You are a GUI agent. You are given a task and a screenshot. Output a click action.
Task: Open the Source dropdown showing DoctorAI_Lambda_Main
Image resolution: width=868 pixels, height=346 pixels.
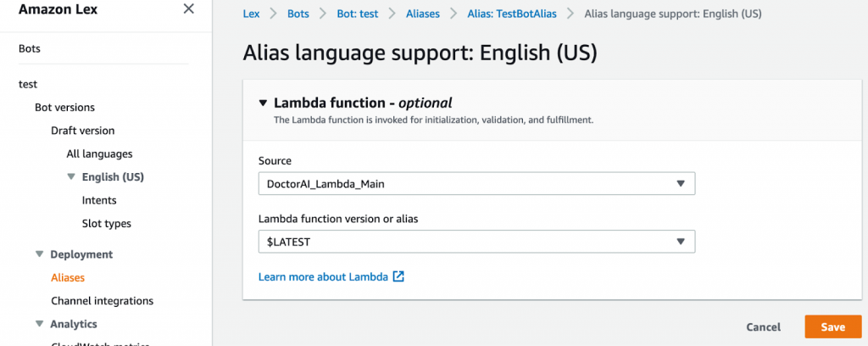476,184
